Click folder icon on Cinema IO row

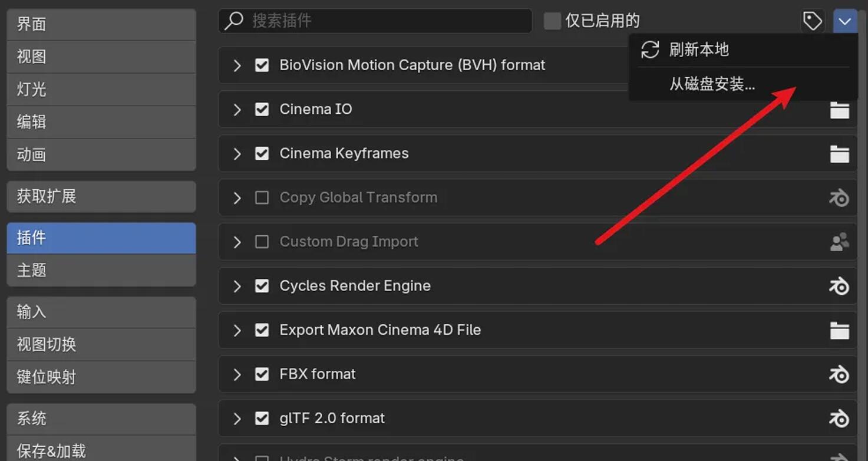(839, 110)
